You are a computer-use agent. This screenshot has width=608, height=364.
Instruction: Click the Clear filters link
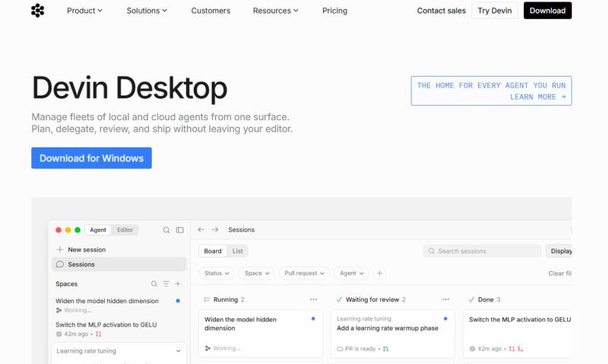pos(560,274)
